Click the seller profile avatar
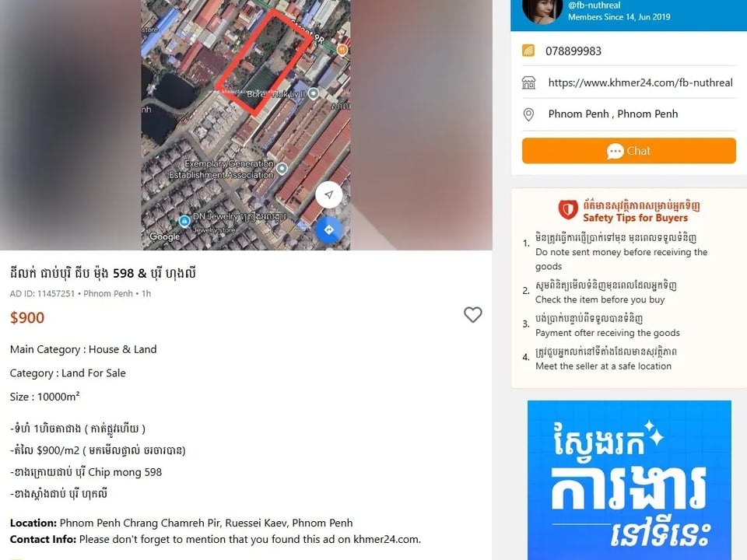Image resolution: width=747 pixels, height=560 pixels. [x=542, y=10]
